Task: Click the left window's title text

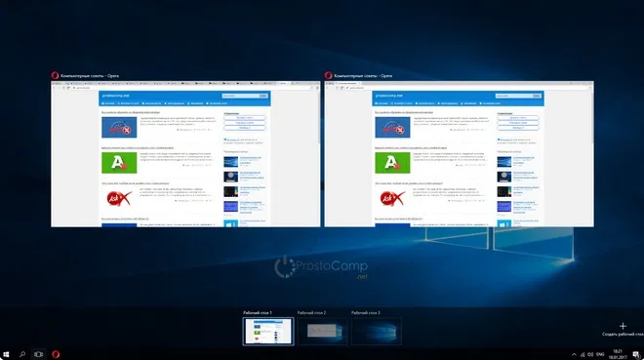Action: click(90, 76)
